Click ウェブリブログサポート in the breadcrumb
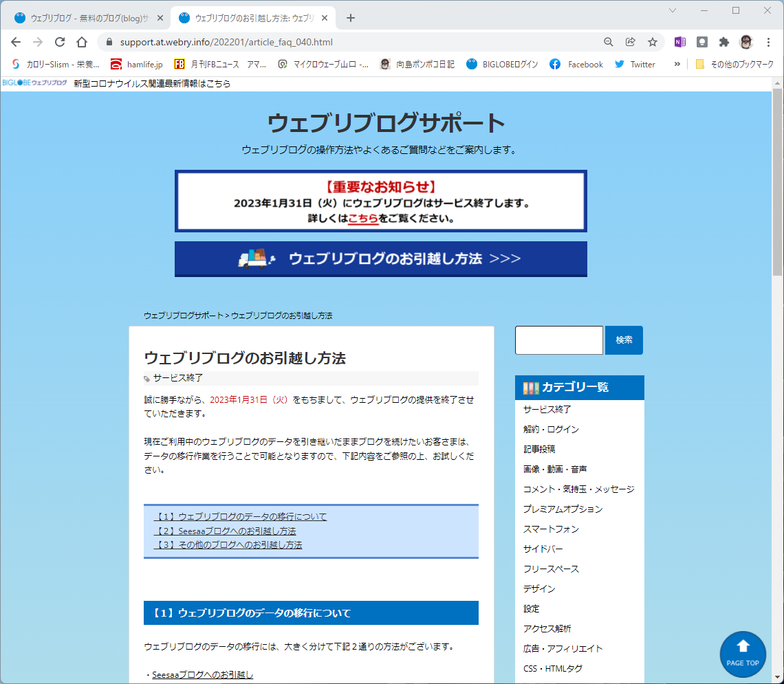Screen dimensions: 784x684 tap(183, 316)
